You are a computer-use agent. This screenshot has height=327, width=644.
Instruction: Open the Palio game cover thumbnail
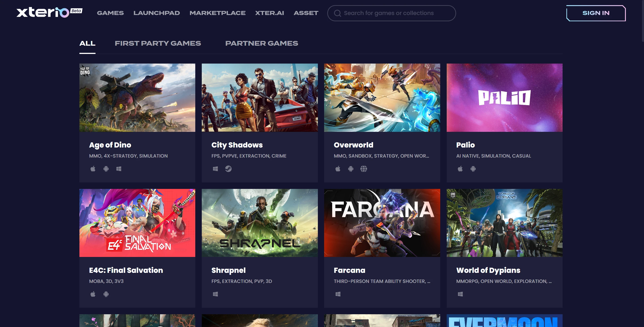pos(504,98)
